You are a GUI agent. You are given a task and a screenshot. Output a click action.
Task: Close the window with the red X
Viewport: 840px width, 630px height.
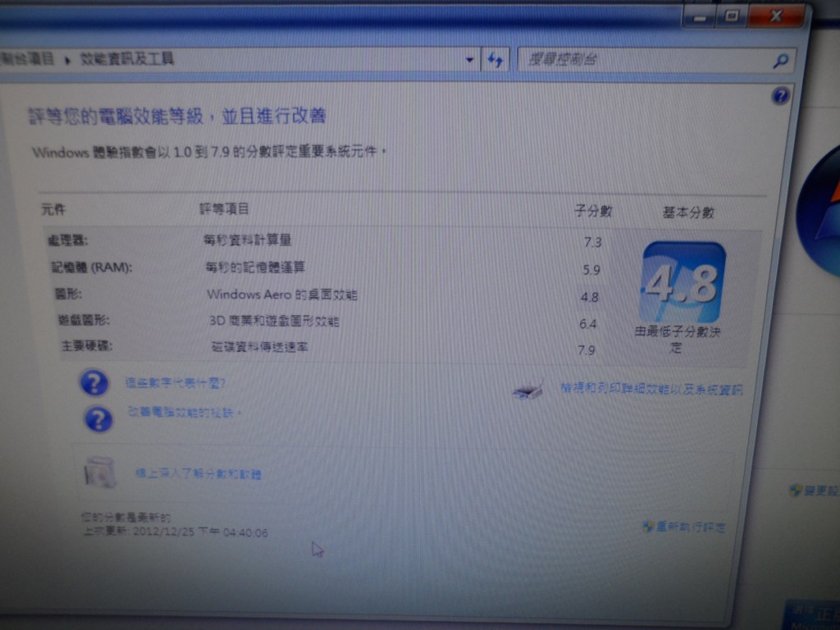pyautogui.click(x=776, y=16)
